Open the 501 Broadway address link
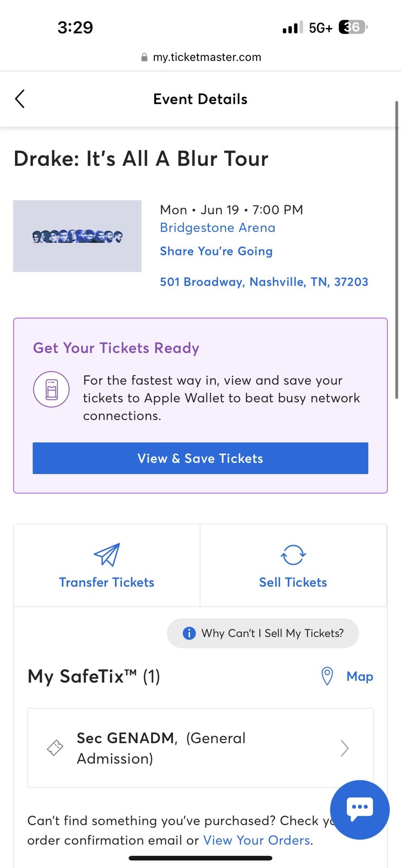Image resolution: width=401 pixels, height=868 pixels. [x=264, y=282]
